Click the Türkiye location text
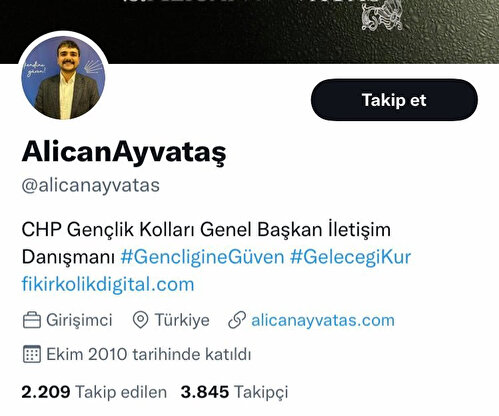This screenshot has height=416, width=499. coord(182,320)
